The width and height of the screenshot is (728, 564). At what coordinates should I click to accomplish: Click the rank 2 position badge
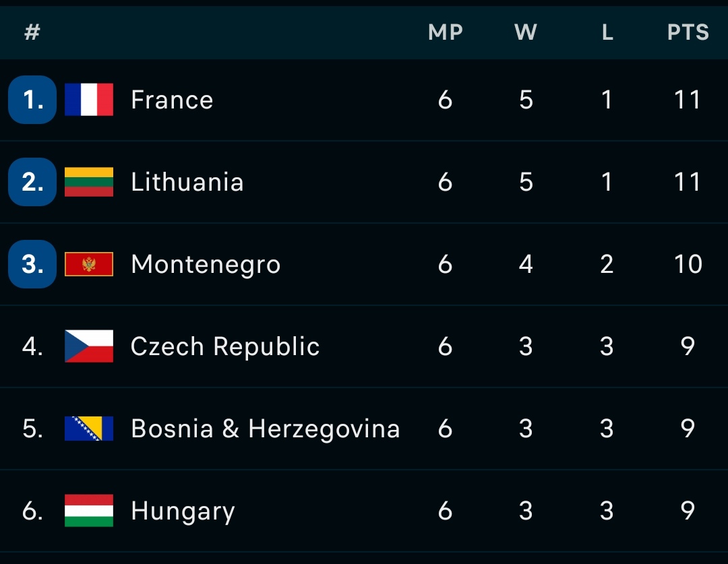coord(32,182)
